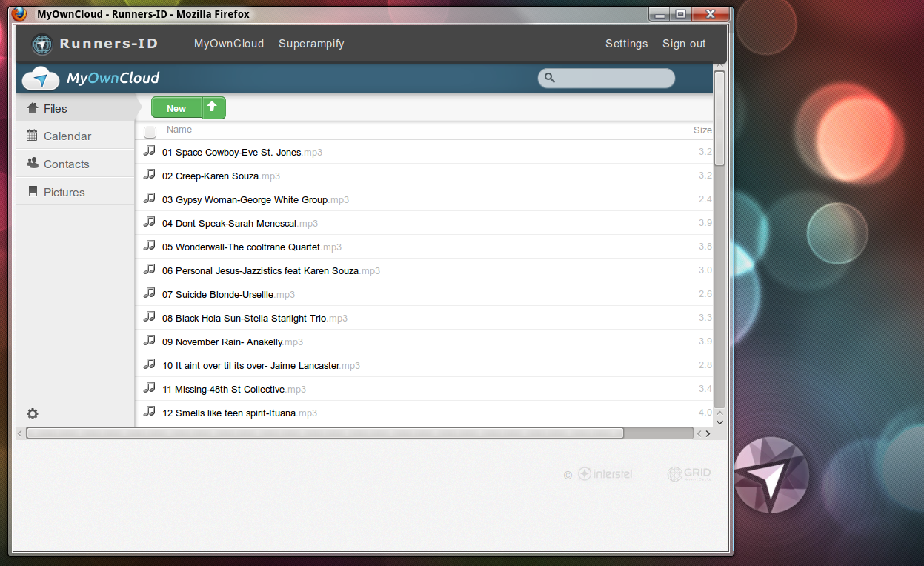Click the music note icon for 05 Wonderwall
This screenshot has width=924, height=566.
coord(150,245)
